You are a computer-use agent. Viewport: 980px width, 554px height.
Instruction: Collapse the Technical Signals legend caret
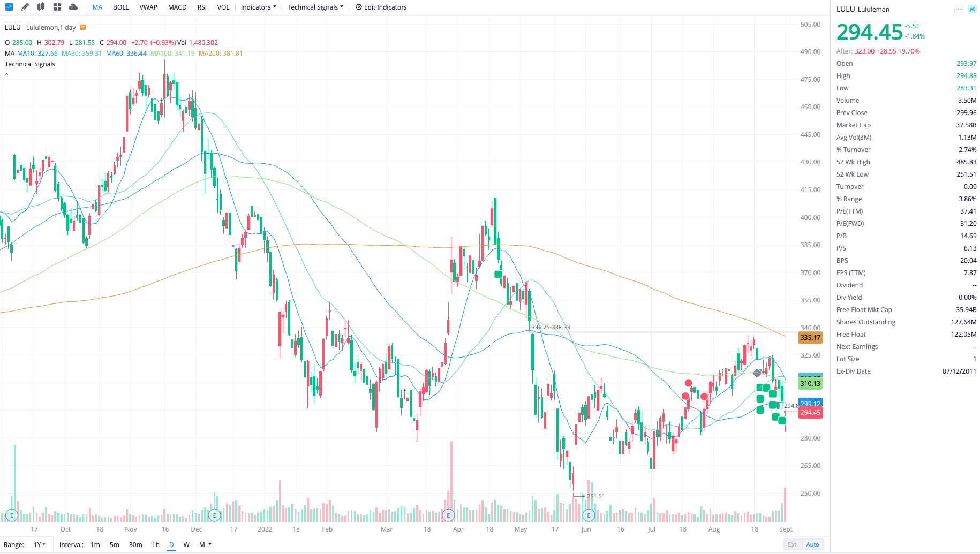pos(6,74)
